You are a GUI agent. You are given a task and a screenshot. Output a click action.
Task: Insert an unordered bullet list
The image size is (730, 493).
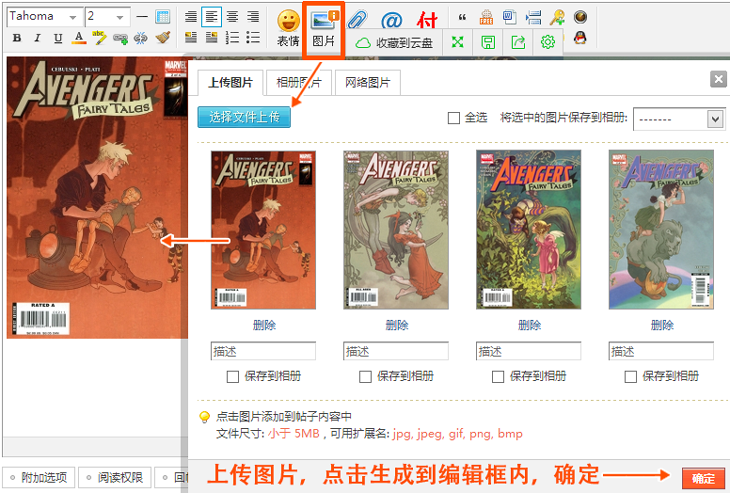tap(253, 37)
